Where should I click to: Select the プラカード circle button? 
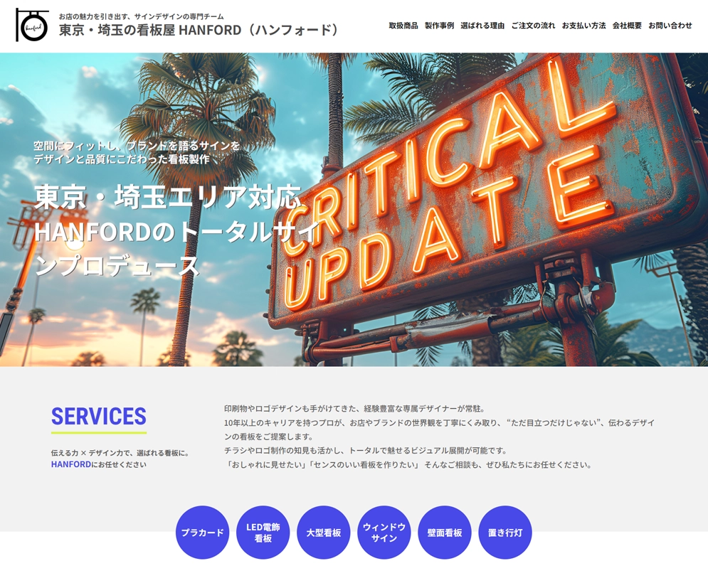tap(203, 533)
